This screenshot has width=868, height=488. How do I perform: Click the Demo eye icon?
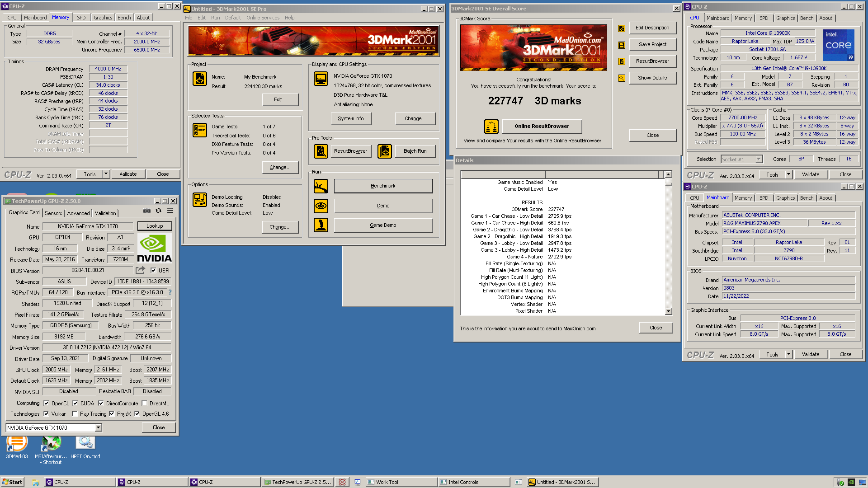pyautogui.click(x=321, y=206)
